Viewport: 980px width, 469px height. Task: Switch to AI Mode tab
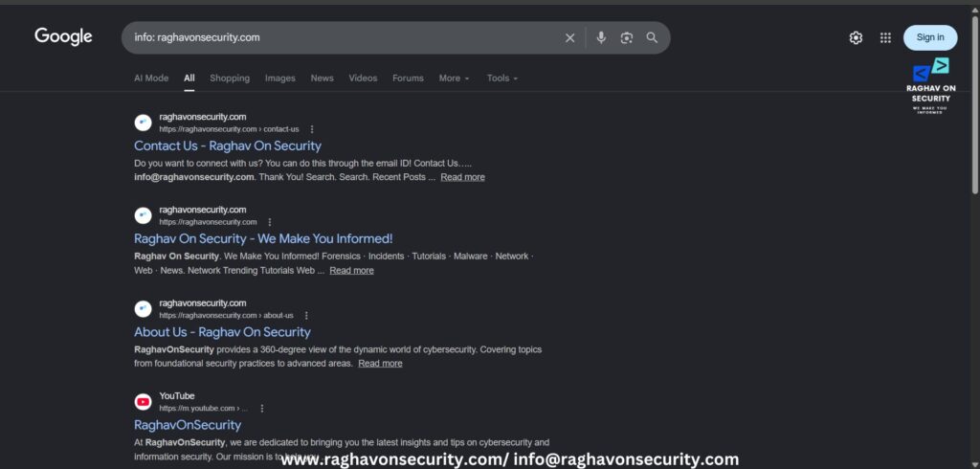click(x=151, y=78)
